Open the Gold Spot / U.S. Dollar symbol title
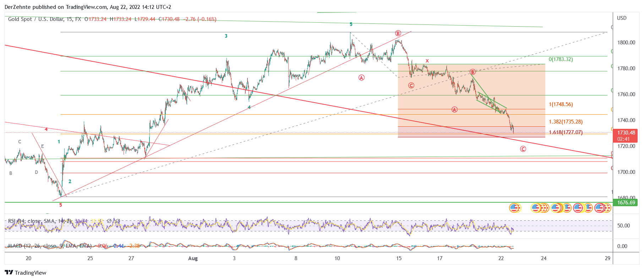Image resolution: width=644 pixels, height=280 pixels. (x=36, y=19)
